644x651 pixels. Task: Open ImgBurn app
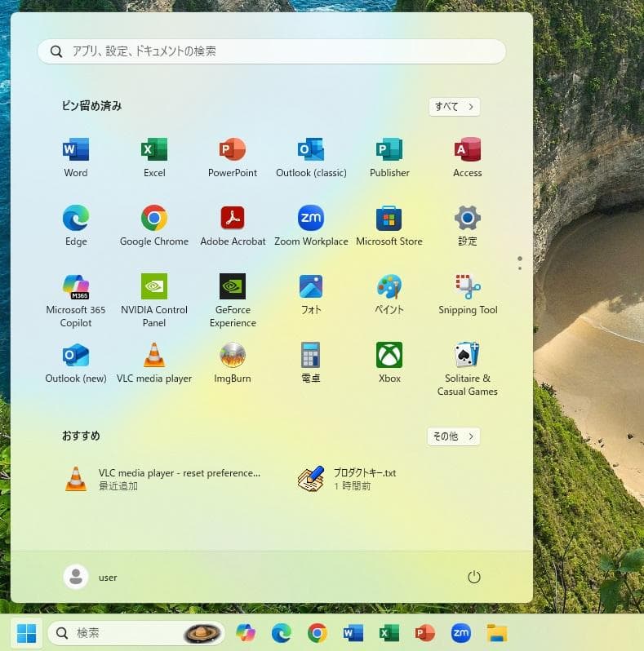[233, 363]
